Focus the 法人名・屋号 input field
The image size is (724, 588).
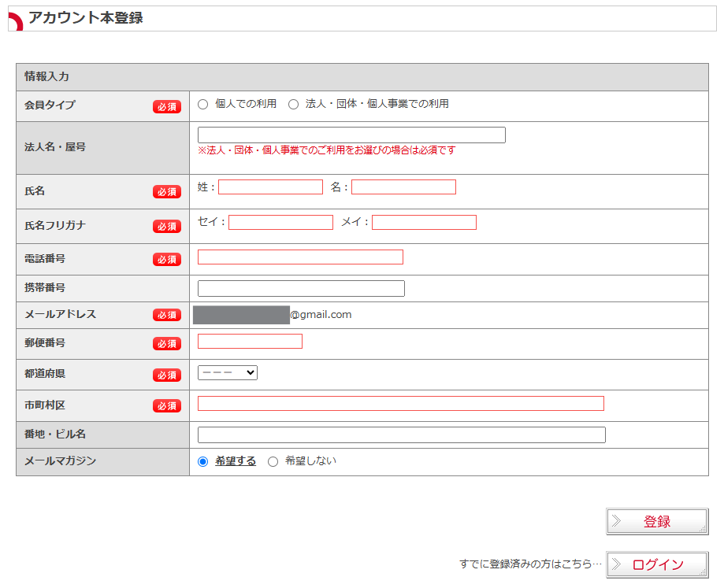point(351,135)
